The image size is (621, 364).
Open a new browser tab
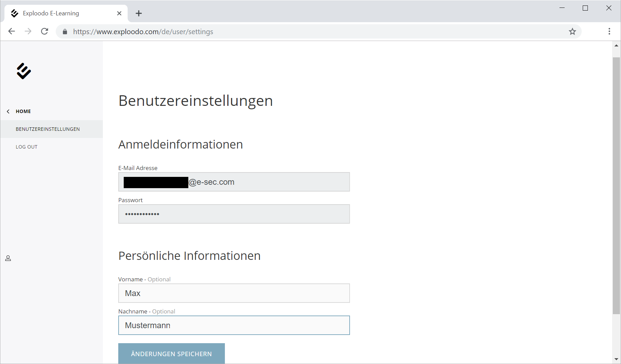pos(138,13)
